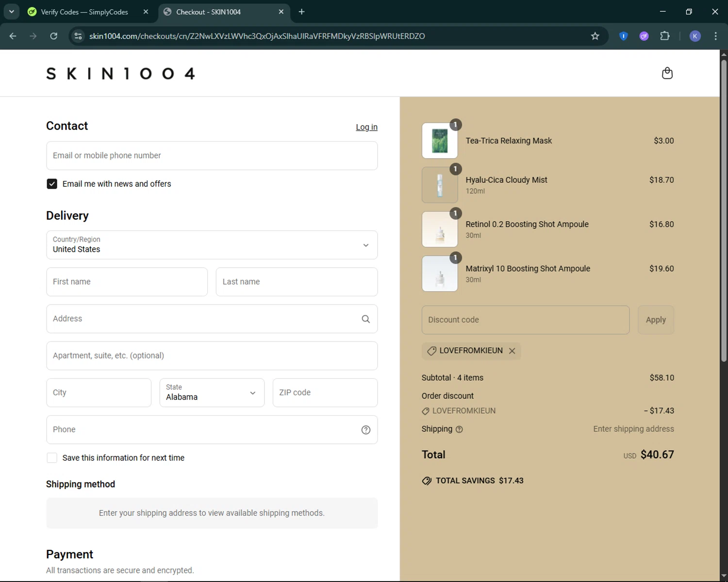Switch to the Verify Codes SimplyCodes tab

(x=84, y=12)
